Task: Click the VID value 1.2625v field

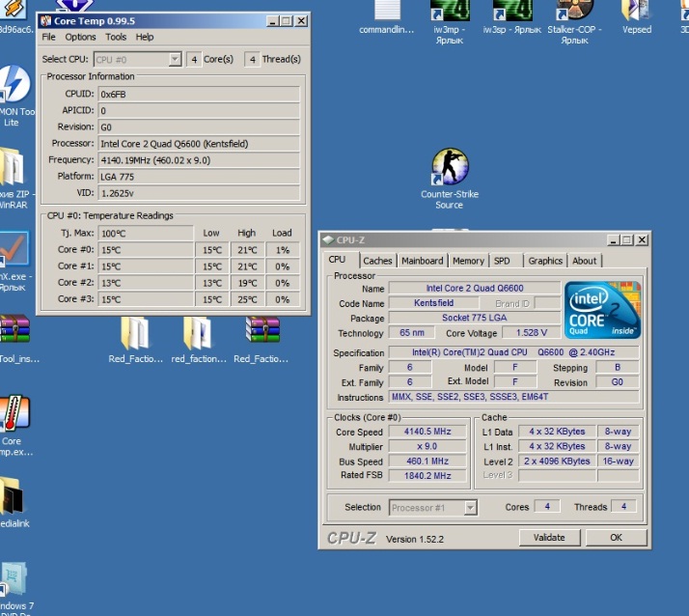Action: coord(199,193)
